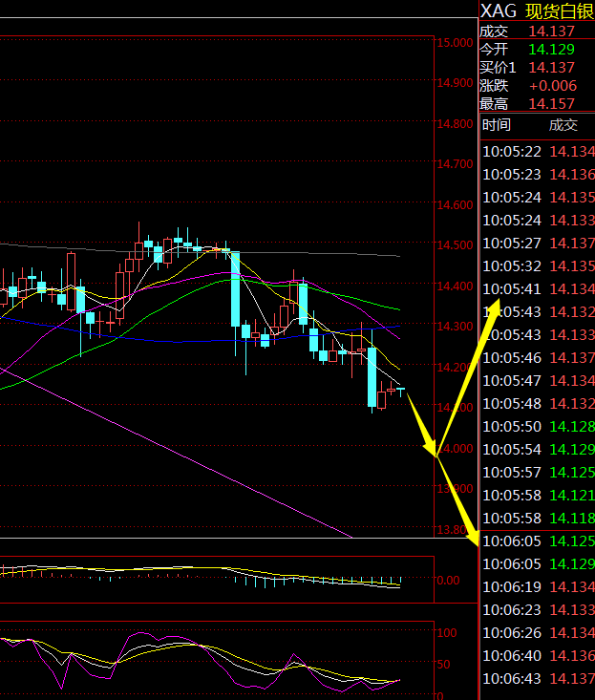Image resolution: width=595 pixels, height=700 pixels.
Task: Click the 成交 label in the quote panel
Action: [x=494, y=32]
